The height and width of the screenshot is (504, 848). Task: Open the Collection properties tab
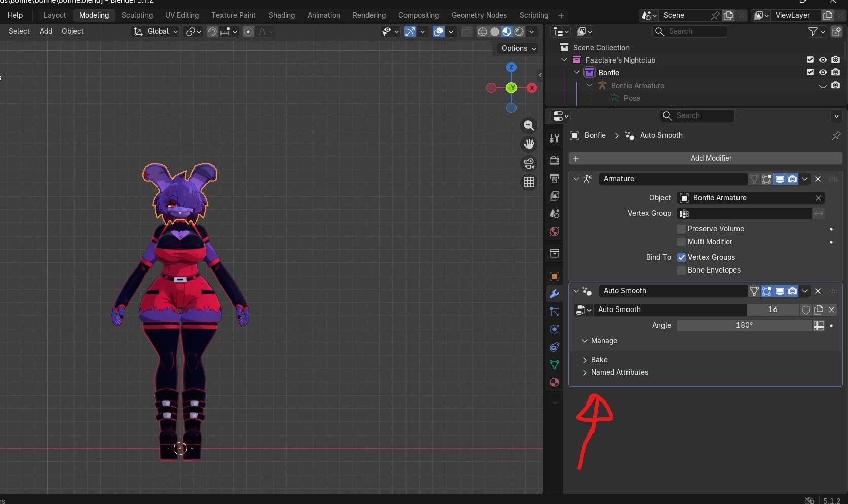[x=555, y=253]
